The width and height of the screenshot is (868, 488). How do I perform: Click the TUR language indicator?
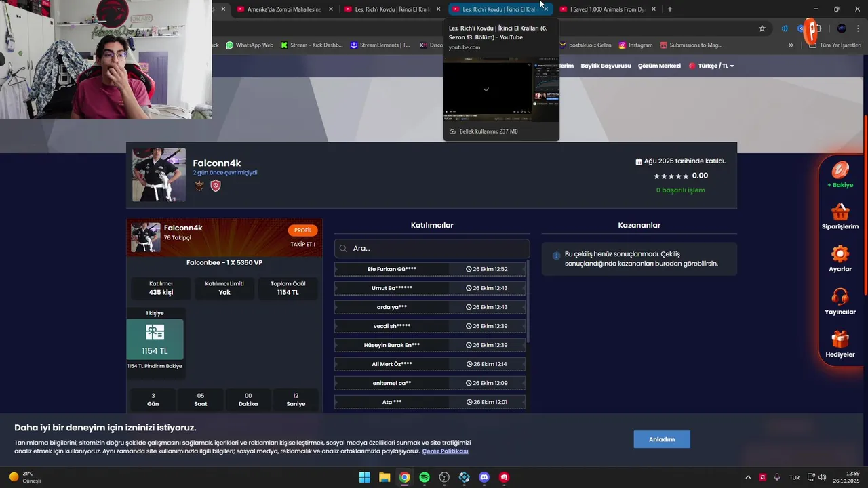(x=794, y=477)
